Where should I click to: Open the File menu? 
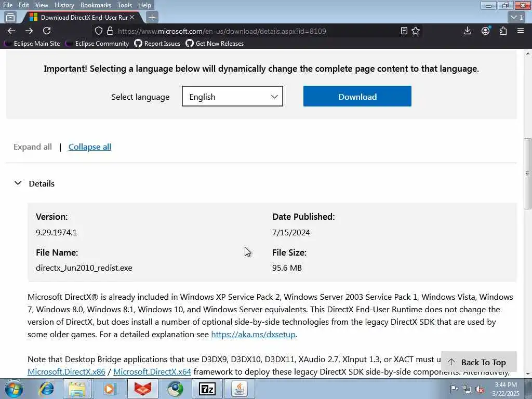(x=7, y=5)
